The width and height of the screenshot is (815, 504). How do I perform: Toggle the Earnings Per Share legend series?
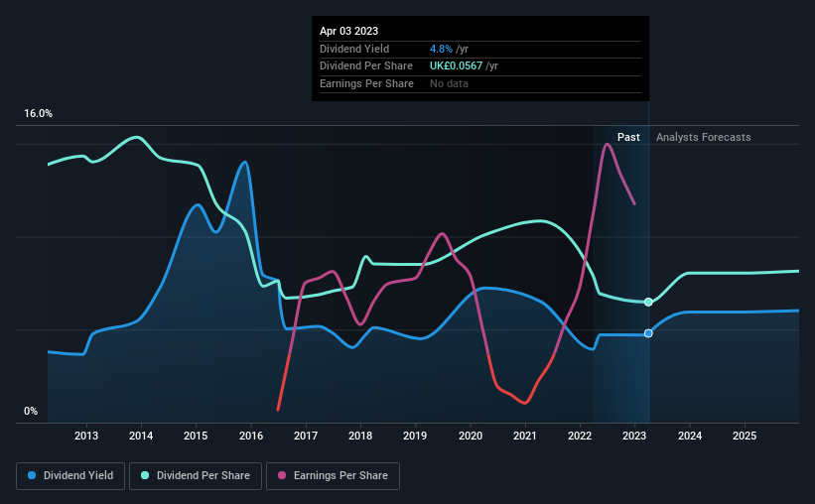(333, 475)
